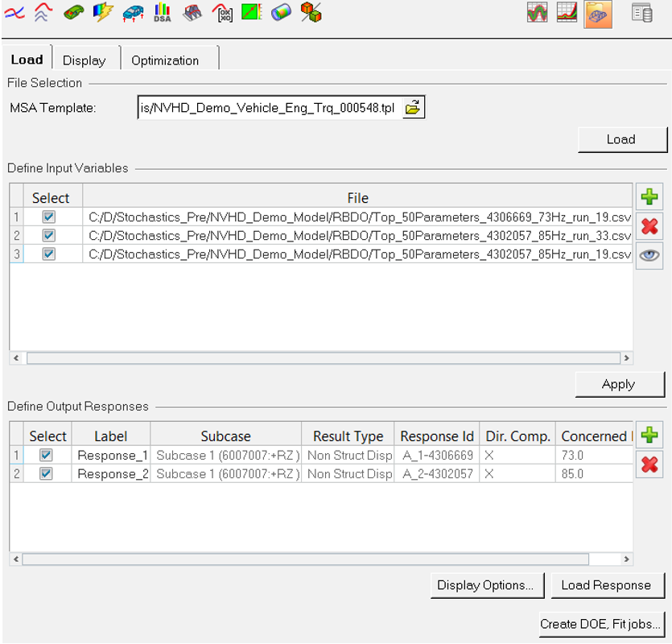Image resolution: width=672 pixels, height=644 pixels.
Task: Remove output response with red X icon
Action: click(x=649, y=464)
